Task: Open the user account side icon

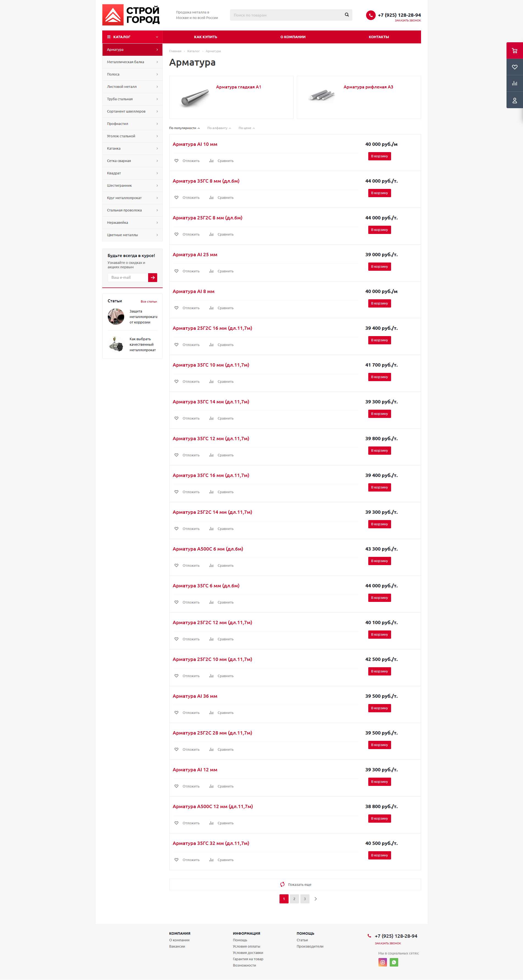Action: pyautogui.click(x=515, y=100)
